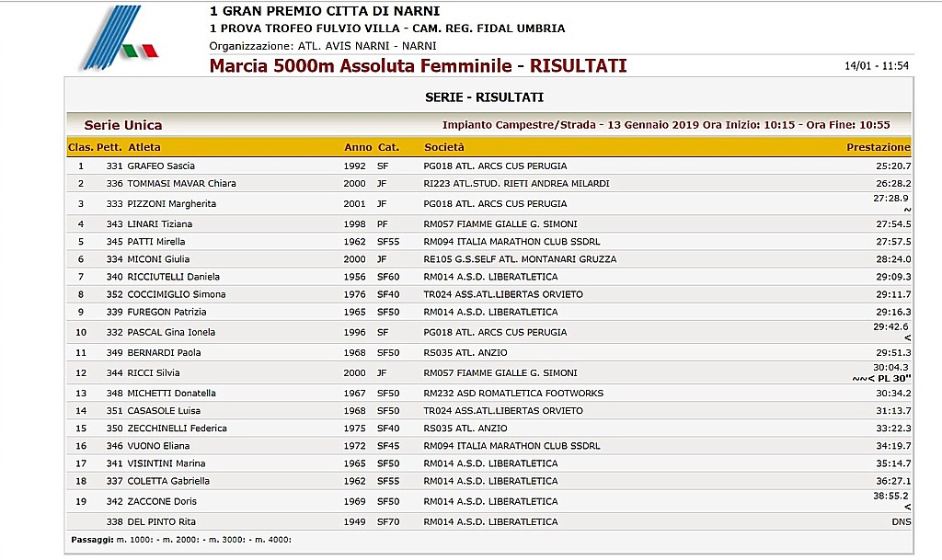Click club 'RM094 ITALIA MARATHON CLUB SSDRL' in Vuono row
Image resolution: width=942 pixels, height=560 pixels.
point(511,445)
